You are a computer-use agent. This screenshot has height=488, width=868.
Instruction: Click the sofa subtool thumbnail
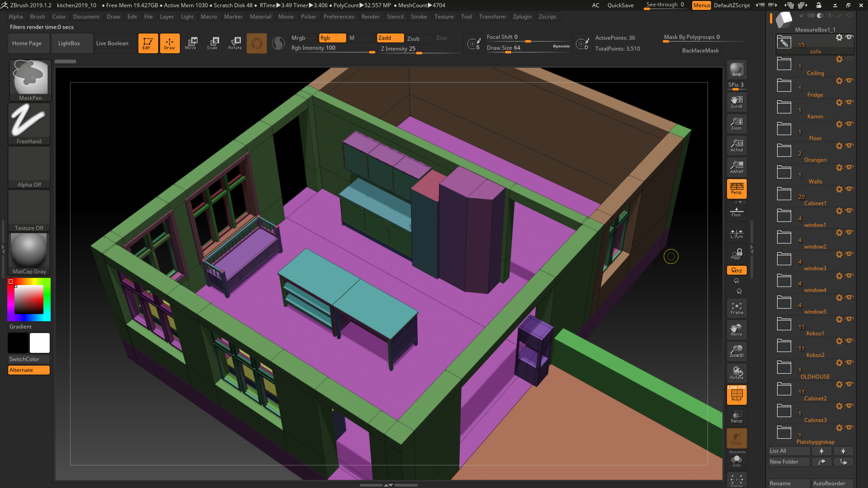784,43
